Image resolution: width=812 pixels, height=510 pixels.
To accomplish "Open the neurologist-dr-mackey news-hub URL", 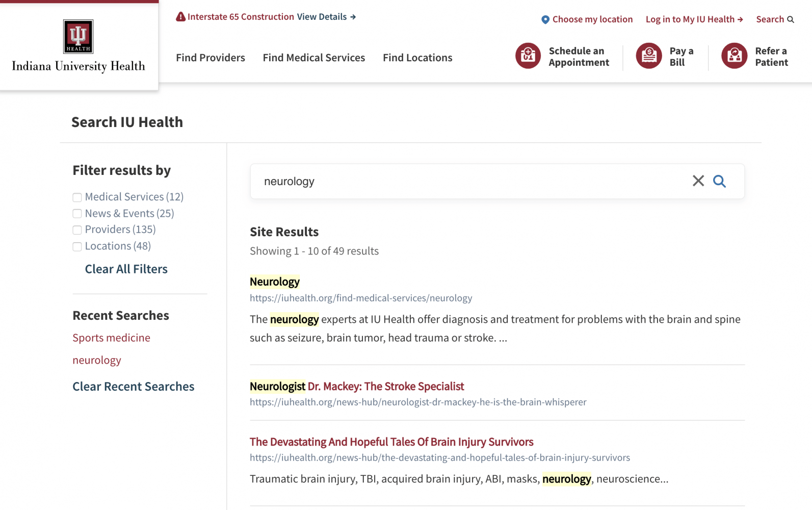I will [418, 402].
